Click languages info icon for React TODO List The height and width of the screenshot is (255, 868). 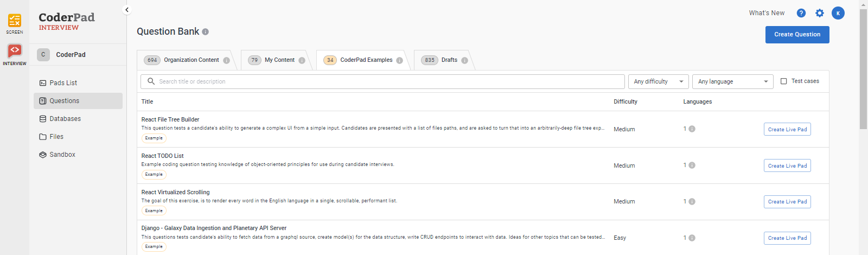(692, 165)
